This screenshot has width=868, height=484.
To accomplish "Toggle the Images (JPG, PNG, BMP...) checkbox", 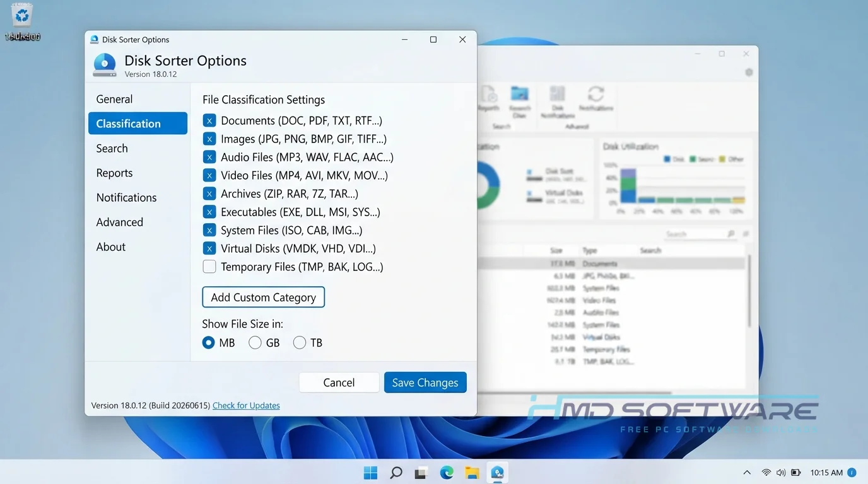I will (209, 139).
